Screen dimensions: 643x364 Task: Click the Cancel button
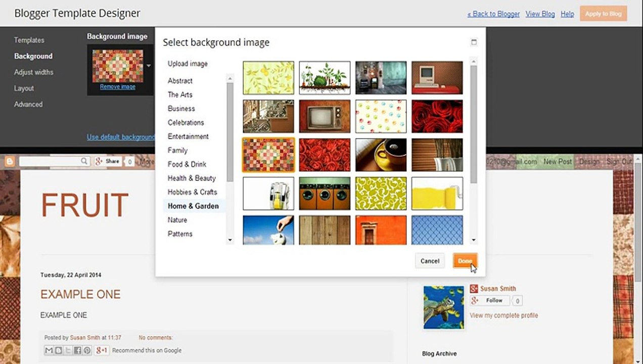pos(430,261)
